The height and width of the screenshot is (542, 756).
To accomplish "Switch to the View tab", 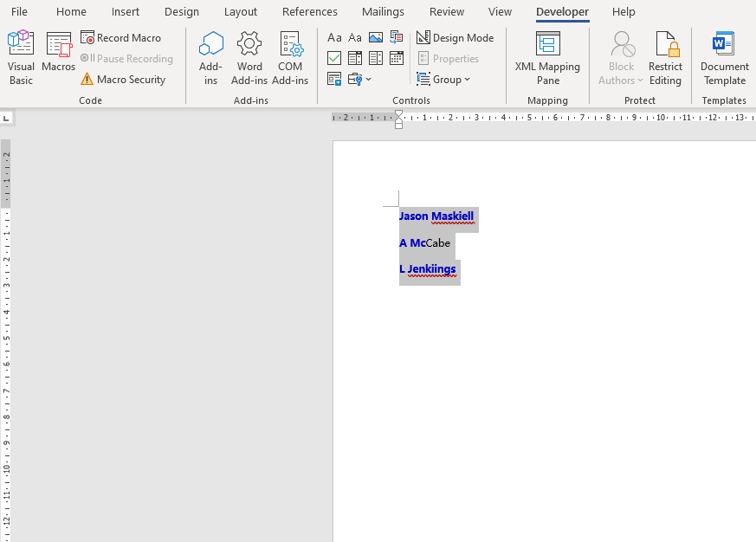I will pyautogui.click(x=500, y=11).
